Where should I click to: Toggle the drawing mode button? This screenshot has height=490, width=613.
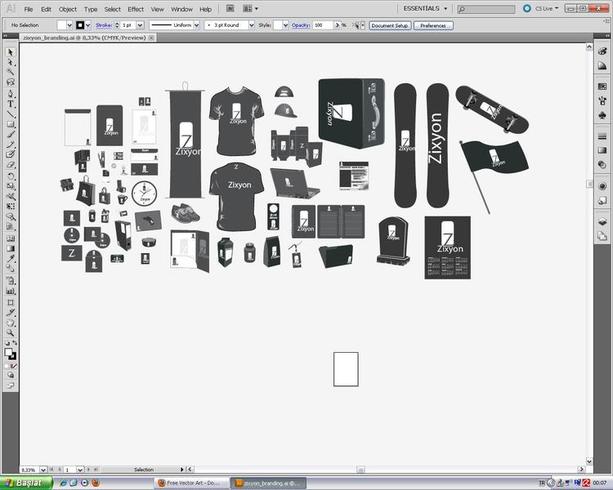[11, 375]
